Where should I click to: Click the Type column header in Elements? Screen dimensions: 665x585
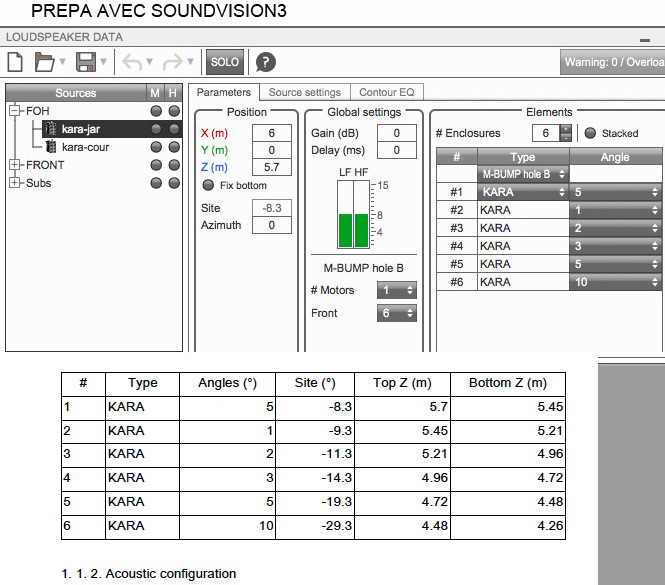[523, 157]
